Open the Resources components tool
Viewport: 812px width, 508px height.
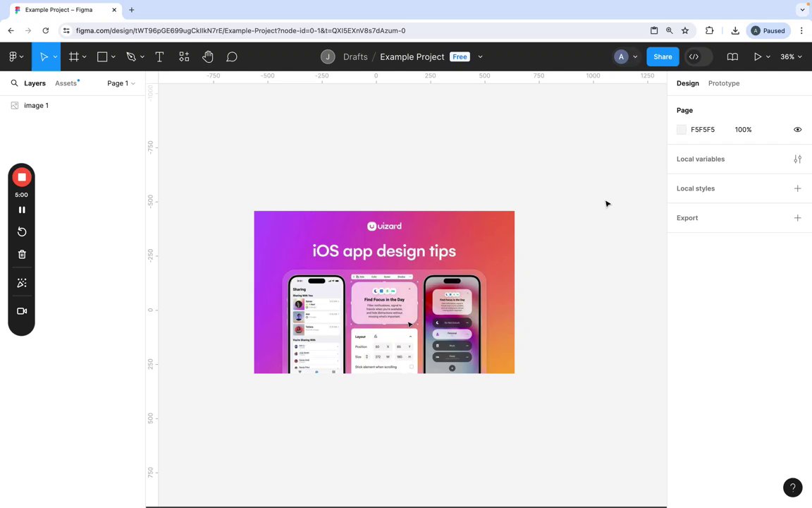pyautogui.click(x=184, y=56)
